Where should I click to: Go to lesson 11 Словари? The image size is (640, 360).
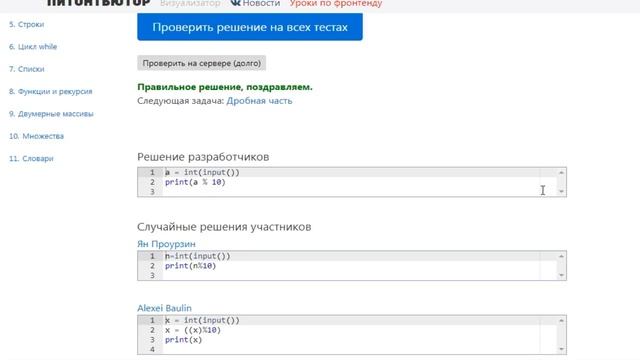click(x=31, y=158)
